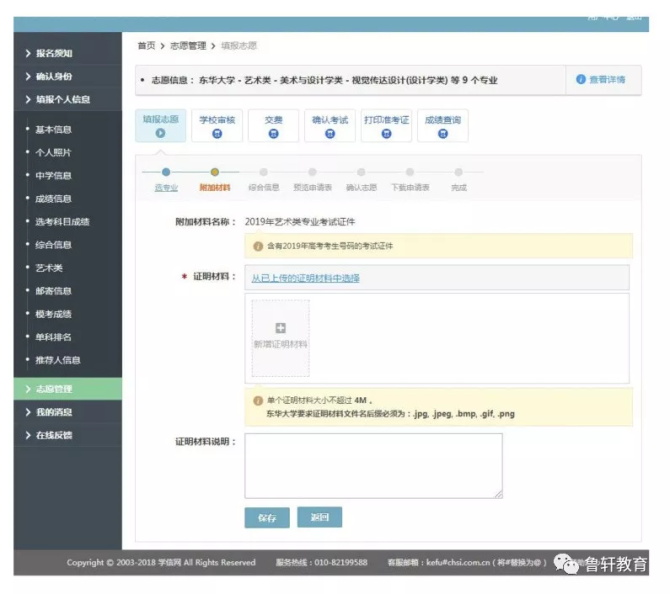Click the 选专业 progress step dot
Screen dimensions: 670x594
[166, 172]
